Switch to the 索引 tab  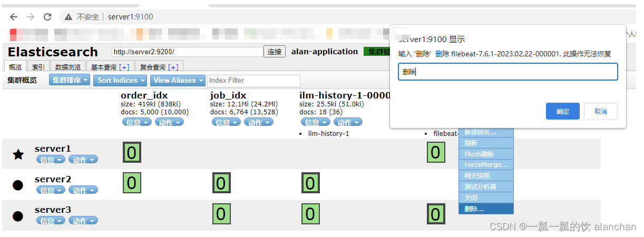[x=38, y=67]
